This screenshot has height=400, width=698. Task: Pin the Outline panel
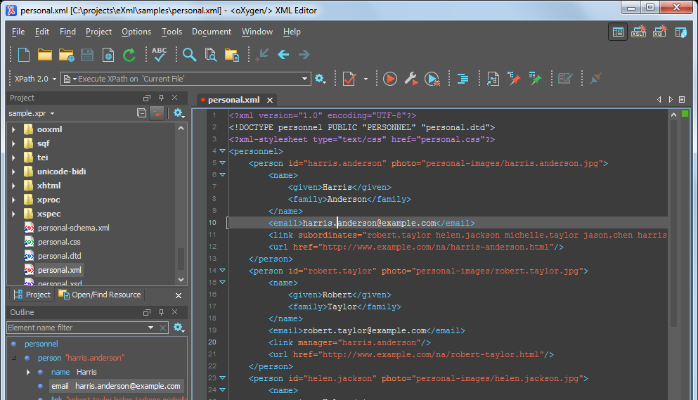(161, 312)
